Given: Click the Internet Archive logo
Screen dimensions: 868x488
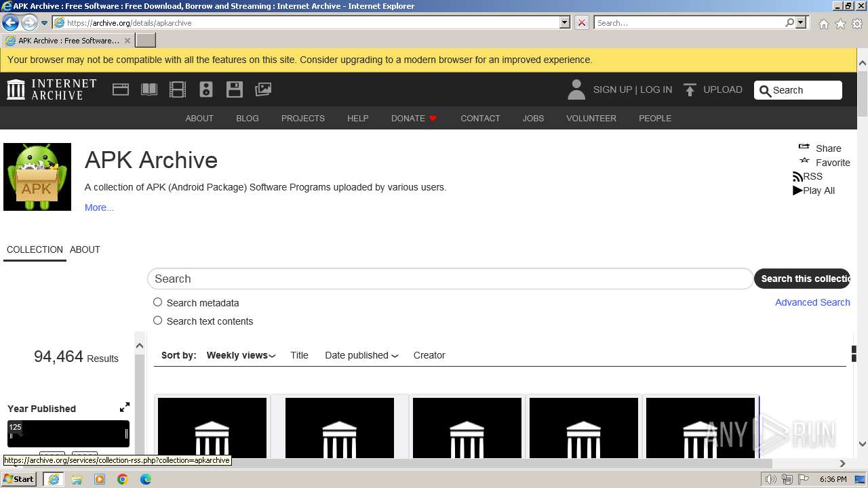Looking at the screenshot, I should pyautogui.click(x=52, y=89).
